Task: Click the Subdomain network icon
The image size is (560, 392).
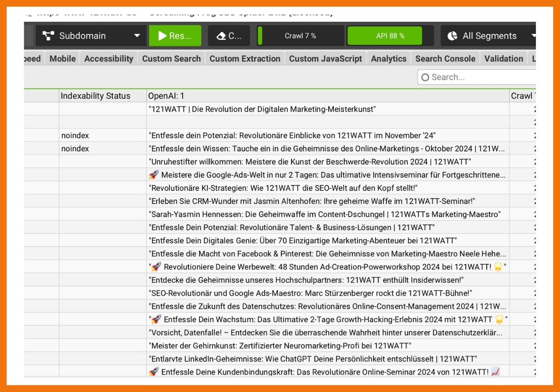Action: pos(48,36)
